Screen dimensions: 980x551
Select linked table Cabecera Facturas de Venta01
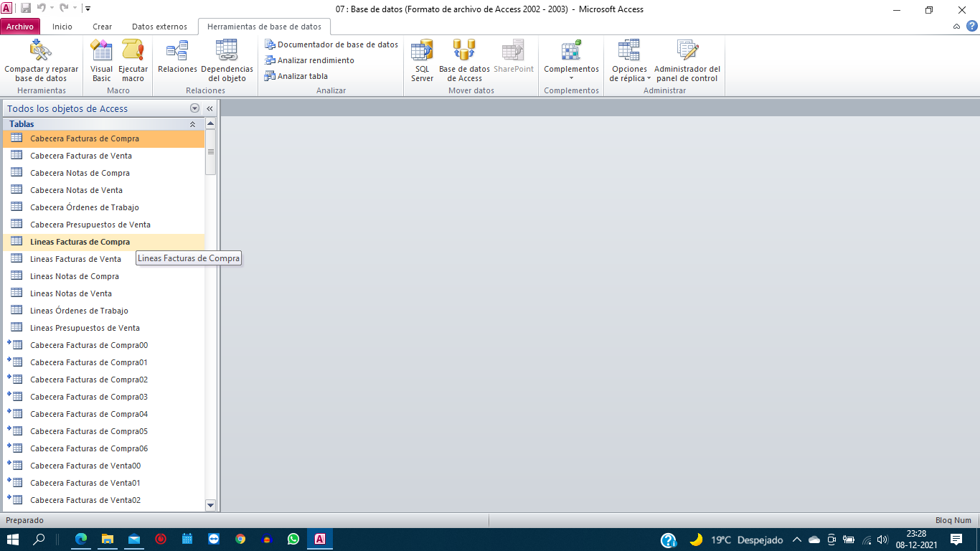[103, 483]
